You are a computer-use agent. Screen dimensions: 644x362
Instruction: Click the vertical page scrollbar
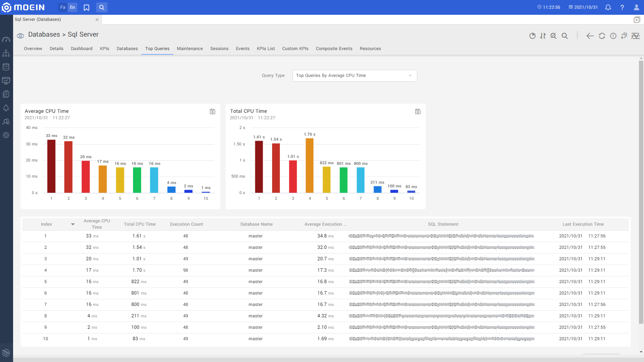click(x=641, y=191)
